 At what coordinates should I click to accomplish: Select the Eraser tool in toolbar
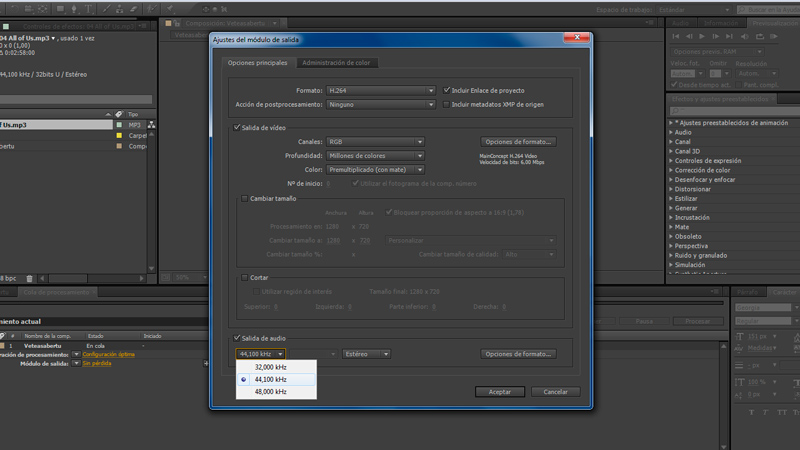click(133, 9)
